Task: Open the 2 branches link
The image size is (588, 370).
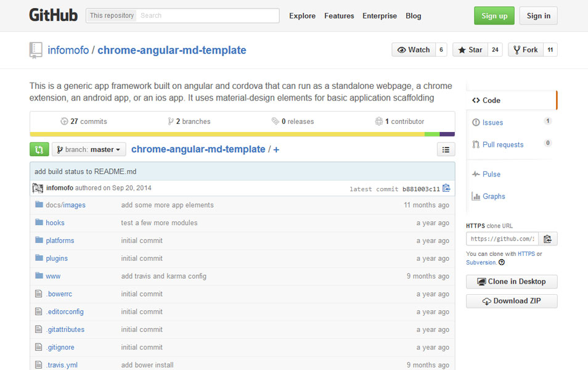Action: pyautogui.click(x=189, y=121)
